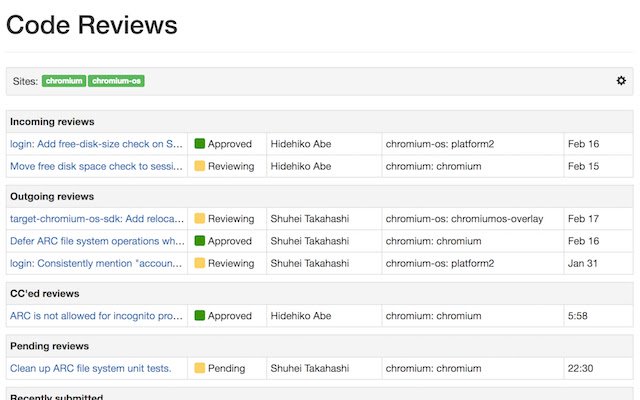Open 'Move free disk space check' review
This screenshot has width=640, height=400.
(96, 166)
